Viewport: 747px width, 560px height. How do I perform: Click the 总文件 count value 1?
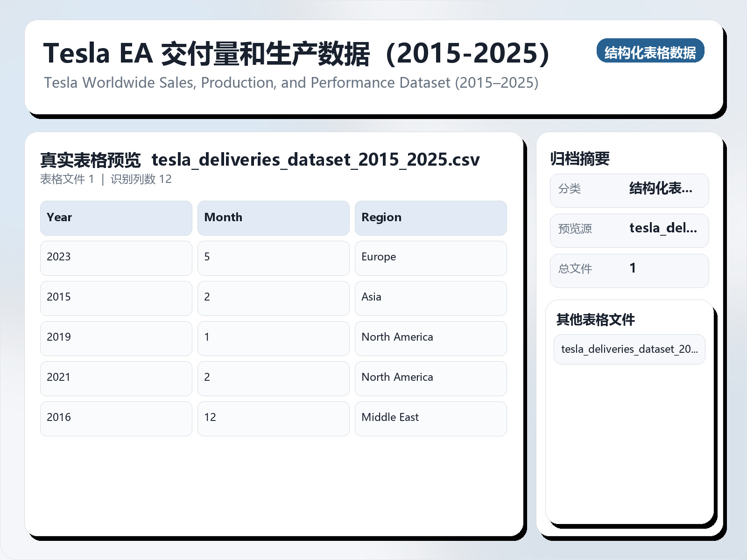(633, 269)
